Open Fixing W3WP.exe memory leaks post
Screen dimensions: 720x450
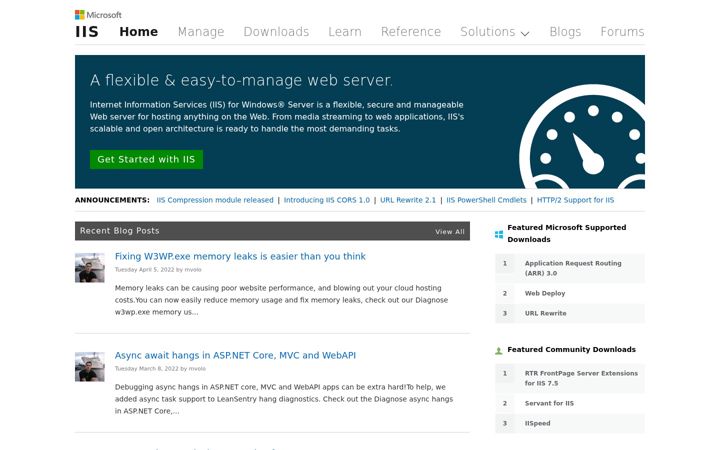240,256
